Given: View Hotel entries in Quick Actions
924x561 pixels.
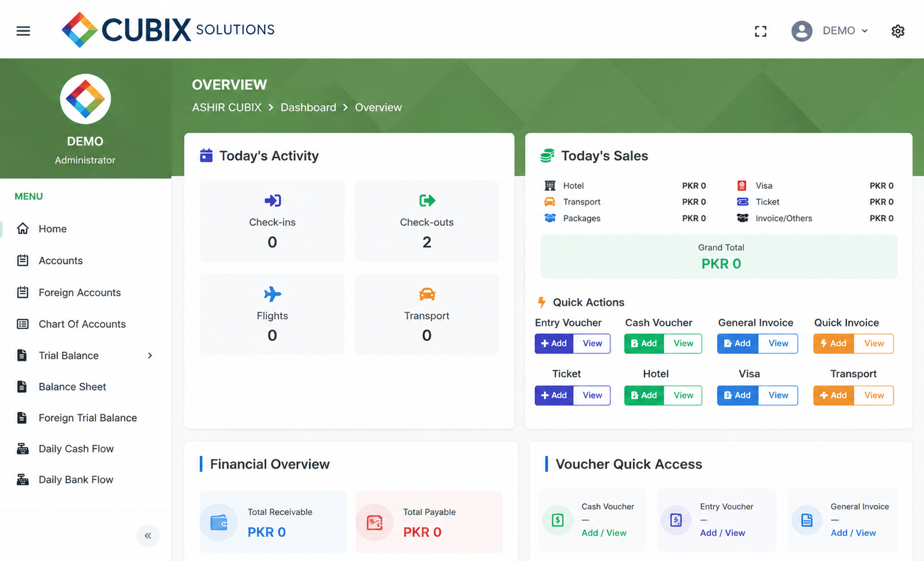Looking at the screenshot, I should point(683,395).
